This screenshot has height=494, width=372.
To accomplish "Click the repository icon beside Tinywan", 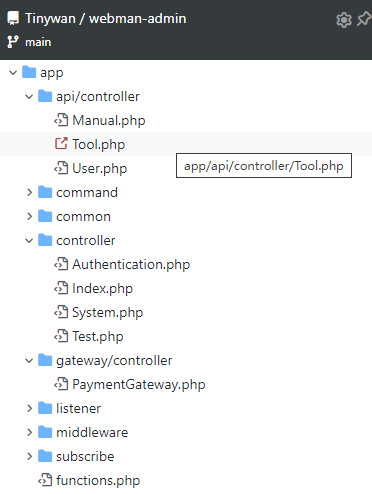I will click(13, 18).
